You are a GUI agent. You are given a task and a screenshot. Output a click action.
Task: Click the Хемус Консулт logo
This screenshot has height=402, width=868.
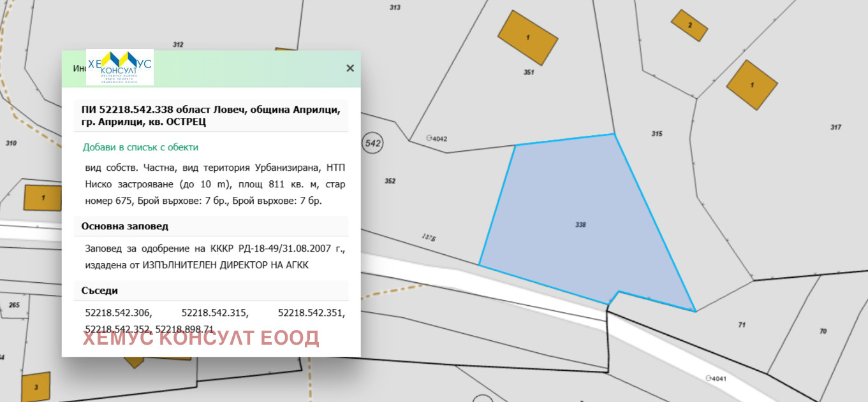click(120, 67)
